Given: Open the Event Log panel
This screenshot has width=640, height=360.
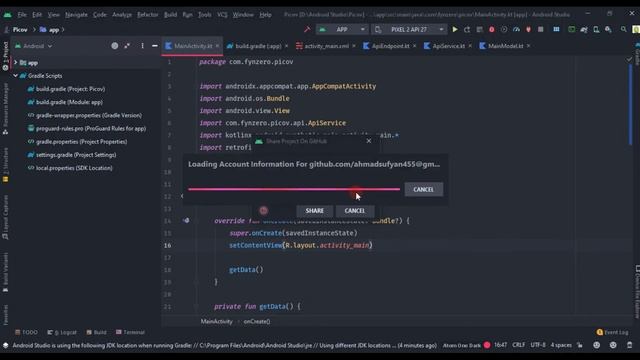Looking at the screenshot, I should tap(612, 332).
